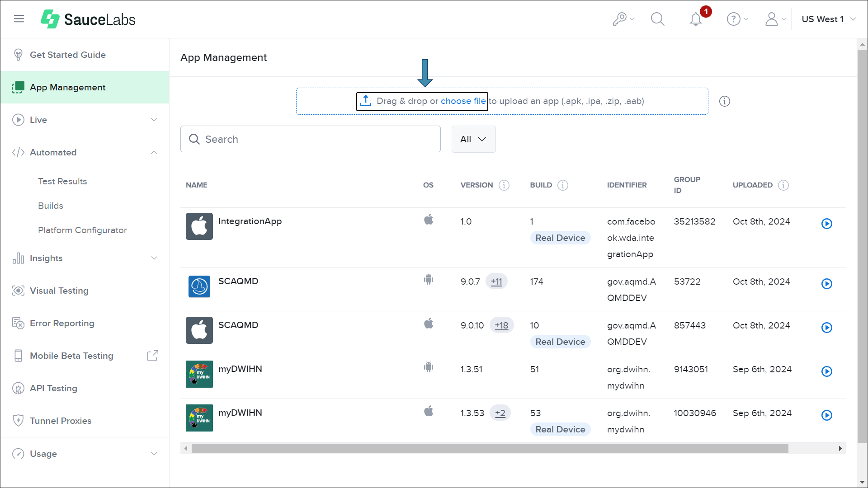Viewport: 868px width, 488px height.
Task: Expand +11 versions for SCAQMD
Action: click(x=496, y=282)
